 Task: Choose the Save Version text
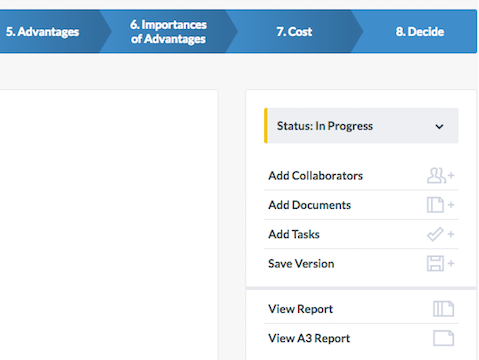301,264
